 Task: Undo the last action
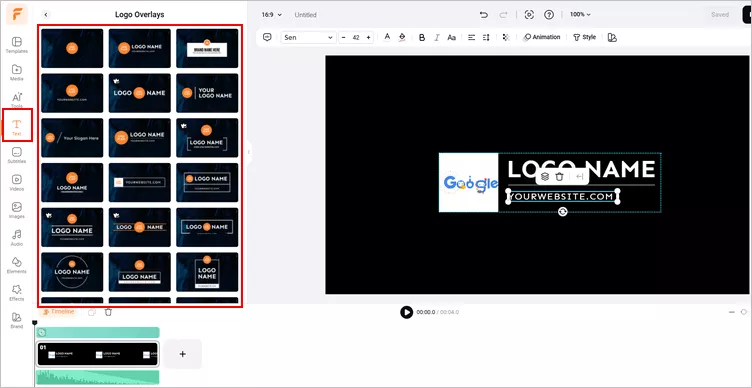click(x=484, y=15)
